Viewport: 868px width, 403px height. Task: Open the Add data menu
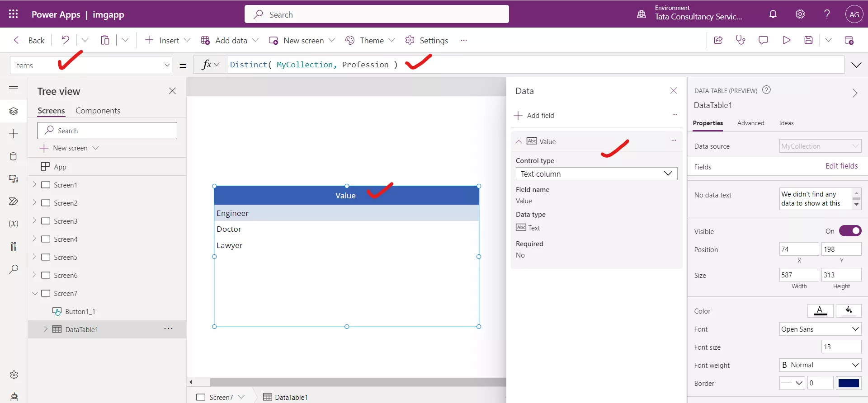230,40
